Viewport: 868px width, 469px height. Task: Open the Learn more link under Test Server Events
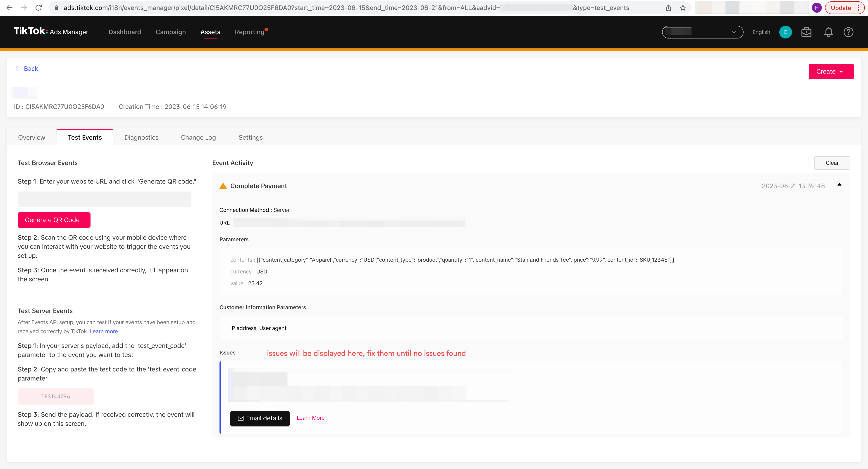(103, 331)
